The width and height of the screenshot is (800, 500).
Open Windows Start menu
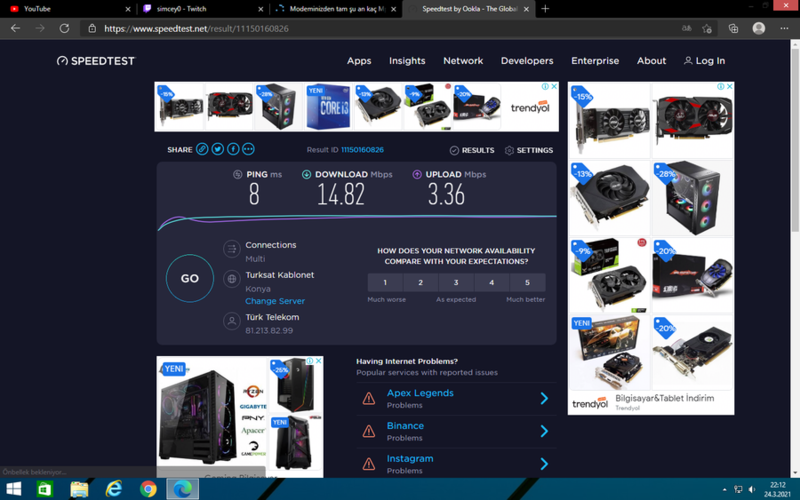click(x=13, y=489)
